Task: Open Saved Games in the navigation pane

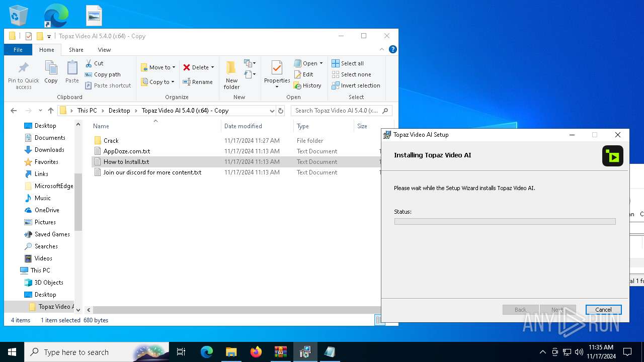Action: (x=52, y=234)
